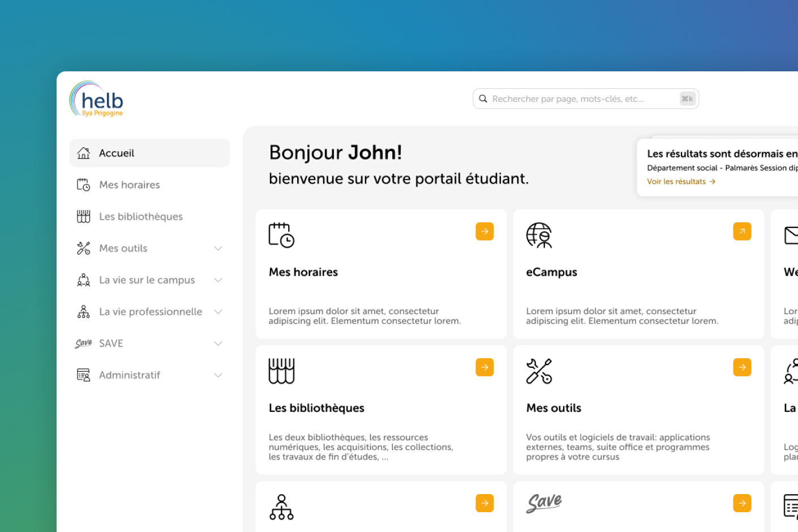Click the eCampus globe icon
The width and height of the screenshot is (798, 532).
point(539,235)
